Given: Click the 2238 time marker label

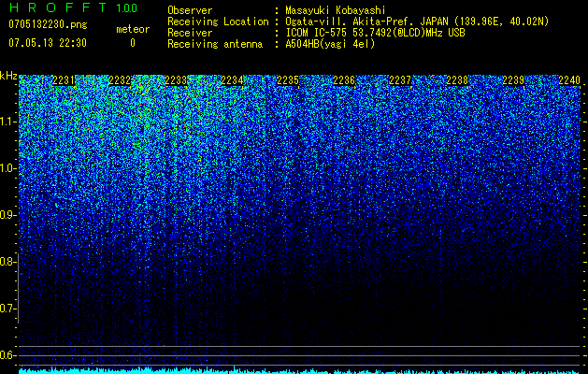Looking at the screenshot, I should [457, 80].
